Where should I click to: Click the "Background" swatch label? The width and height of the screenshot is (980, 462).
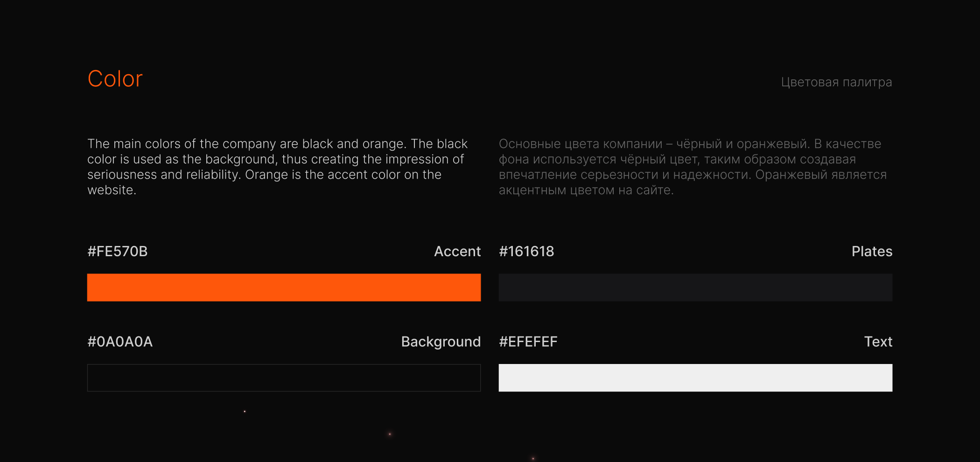441,342
